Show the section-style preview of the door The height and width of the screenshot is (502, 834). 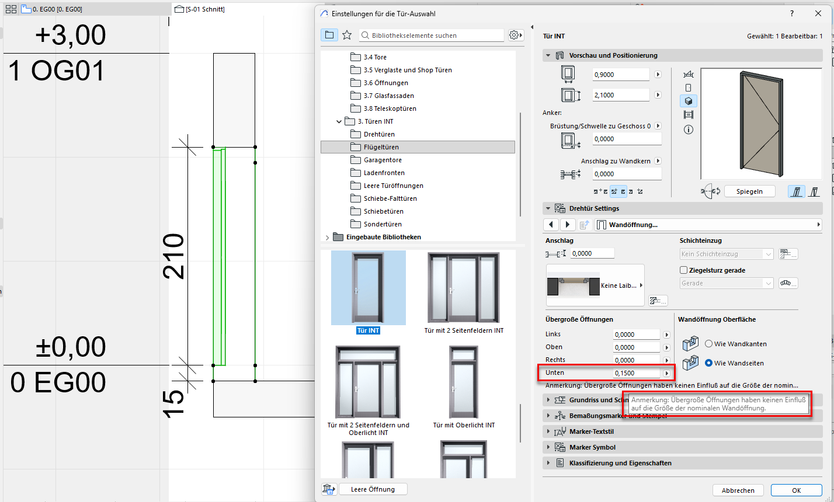click(x=688, y=115)
